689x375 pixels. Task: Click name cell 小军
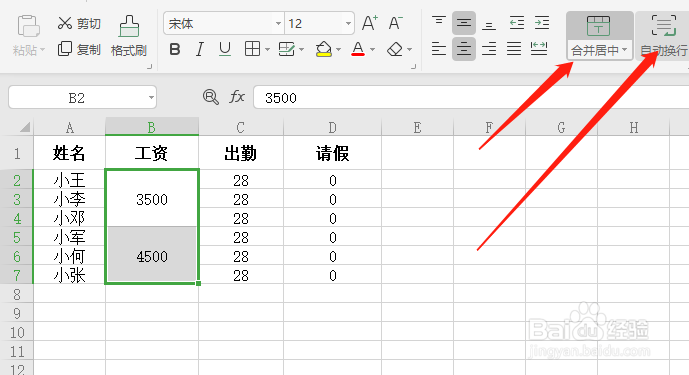[69, 237]
